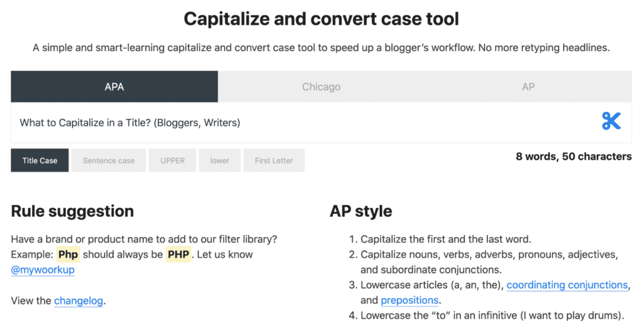Screen dimensions: 644x332
Task: Follow the coordinating conjunctions link
Action: point(567,285)
